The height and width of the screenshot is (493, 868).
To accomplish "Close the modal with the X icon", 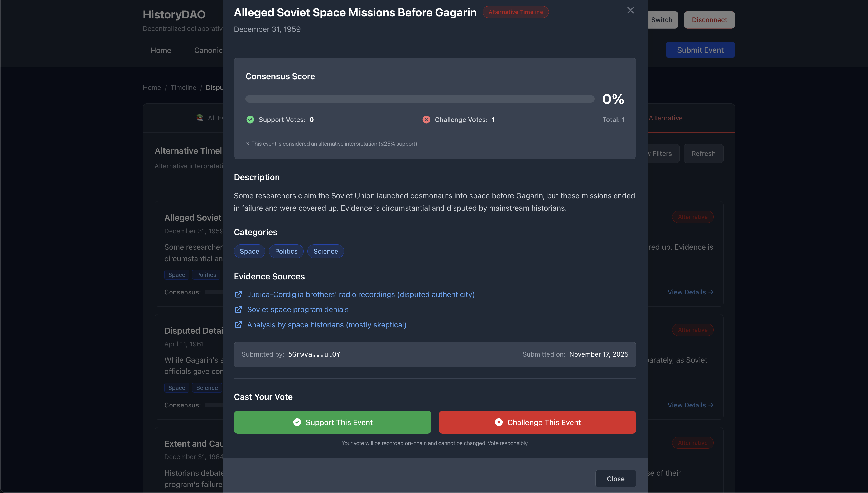I will pos(630,11).
